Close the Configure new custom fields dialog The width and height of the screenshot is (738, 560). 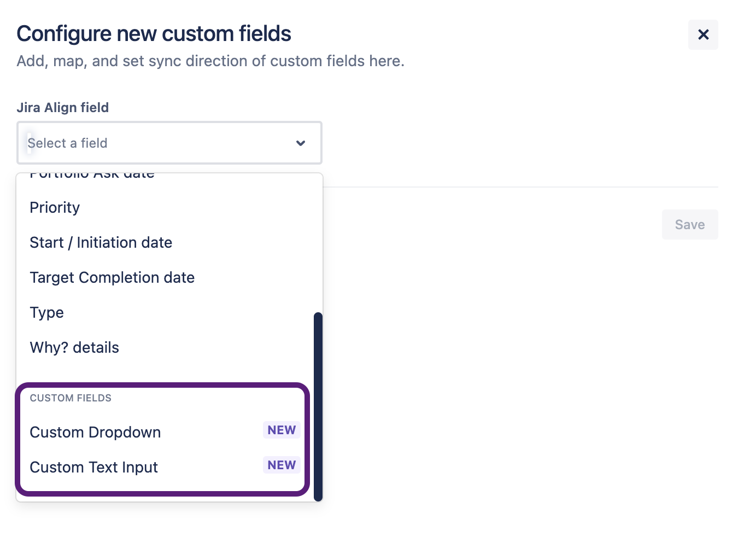(x=703, y=34)
